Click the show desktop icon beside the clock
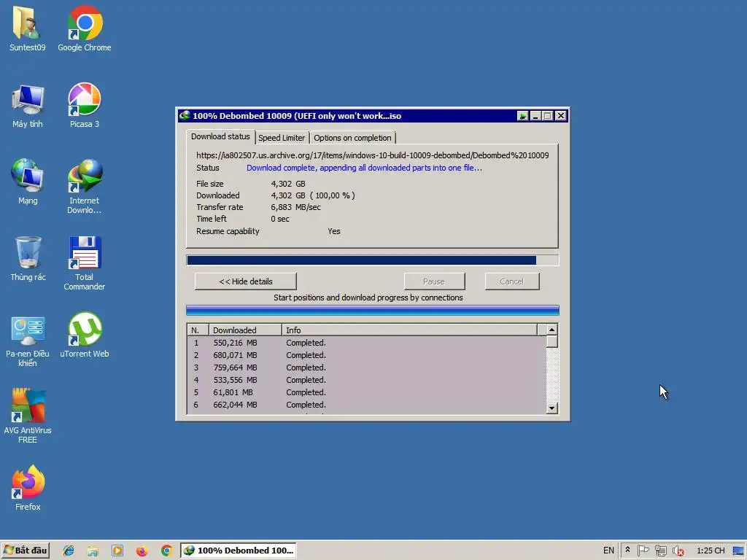747x560 pixels. [738, 551]
